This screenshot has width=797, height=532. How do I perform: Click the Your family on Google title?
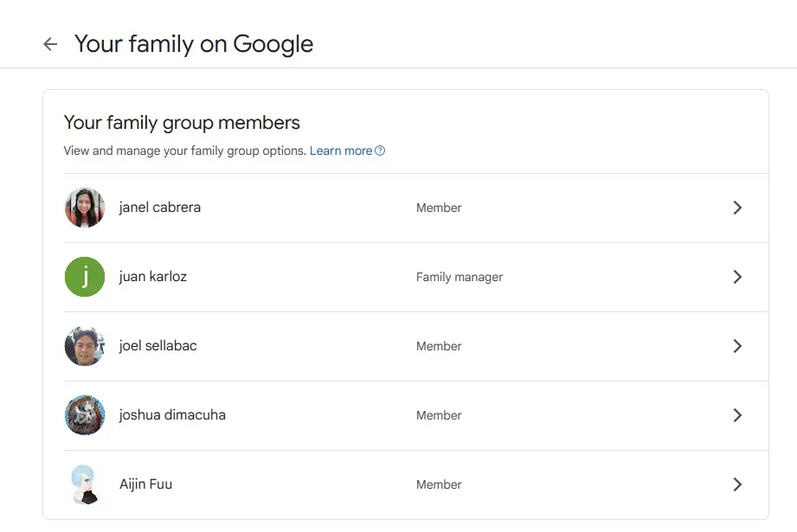tap(194, 44)
